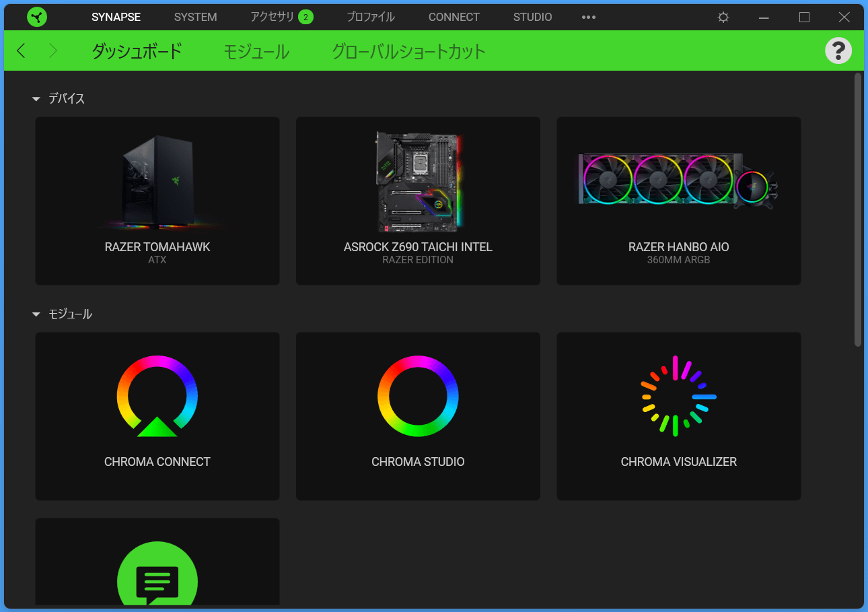The image size is (868, 612).
Task: Click the 360MM ARGB subtitle text
Action: pyautogui.click(x=678, y=260)
